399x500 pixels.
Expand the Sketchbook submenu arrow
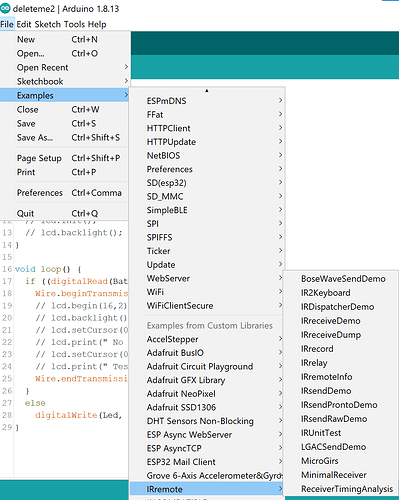click(126, 81)
